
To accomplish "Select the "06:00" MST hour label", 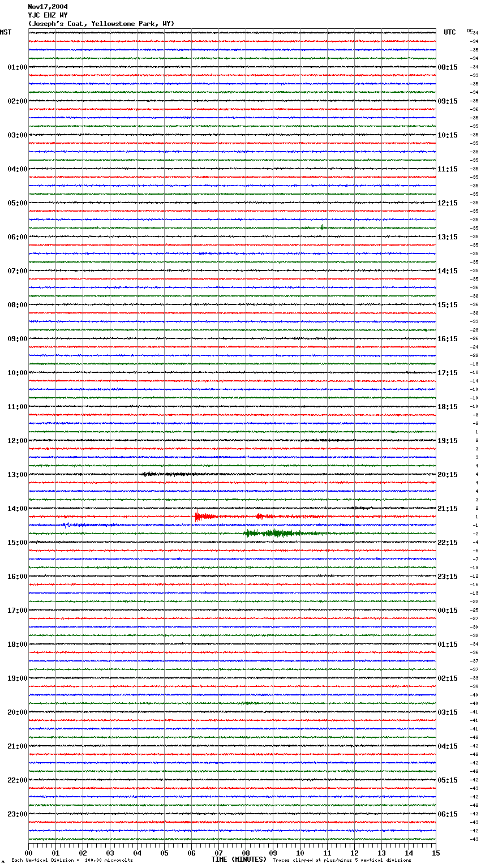I will coord(18,237).
